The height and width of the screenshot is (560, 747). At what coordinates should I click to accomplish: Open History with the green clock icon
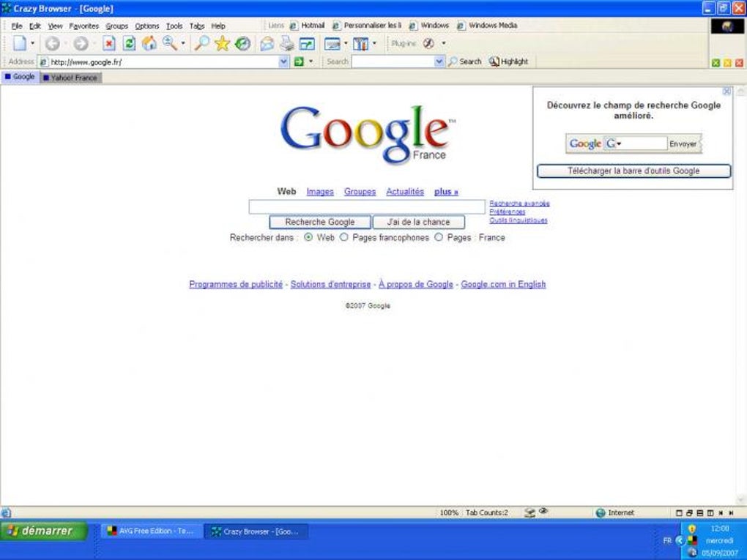(242, 44)
